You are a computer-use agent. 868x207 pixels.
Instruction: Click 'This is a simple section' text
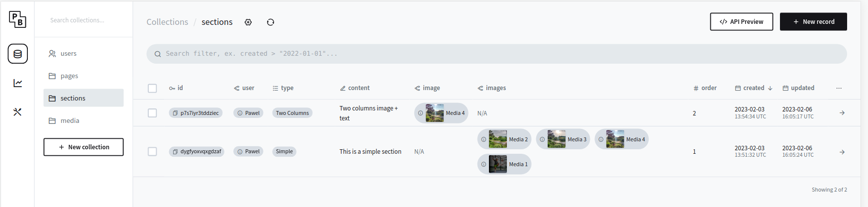click(371, 152)
